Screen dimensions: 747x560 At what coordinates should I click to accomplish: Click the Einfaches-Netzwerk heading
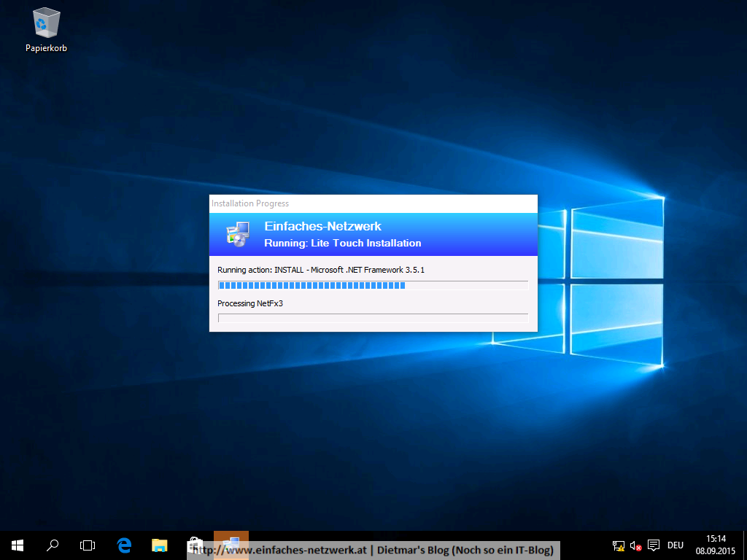click(322, 226)
